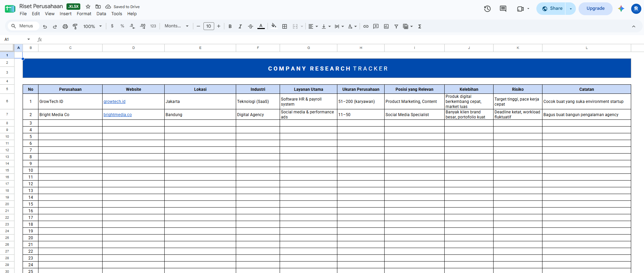Move document with folder icon

pos(98,7)
